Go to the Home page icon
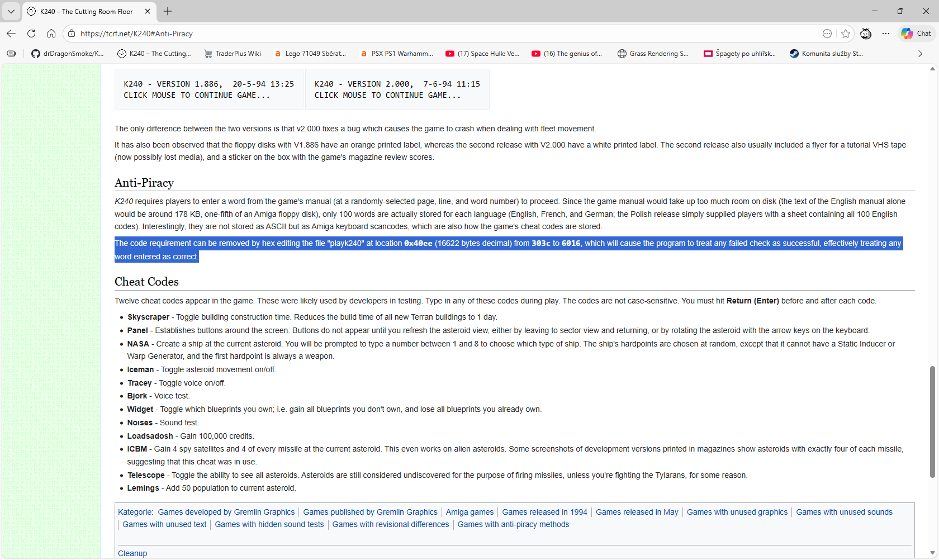The image size is (939, 560). [x=51, y=34]
